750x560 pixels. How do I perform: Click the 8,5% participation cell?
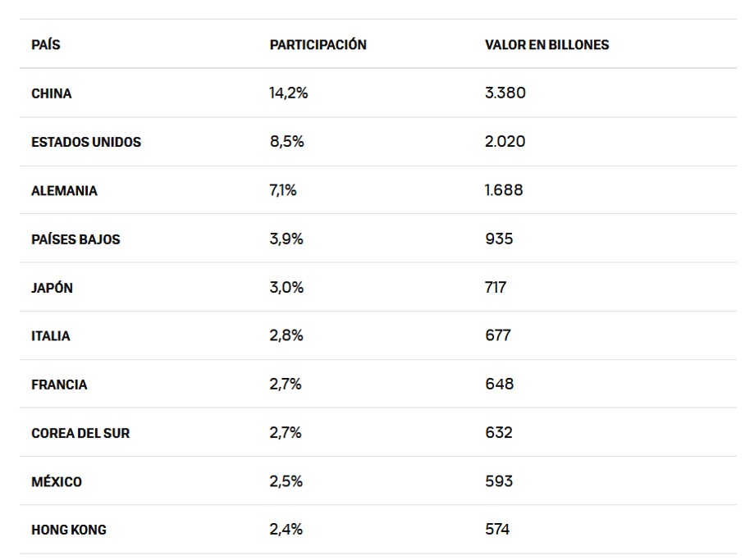286,142
